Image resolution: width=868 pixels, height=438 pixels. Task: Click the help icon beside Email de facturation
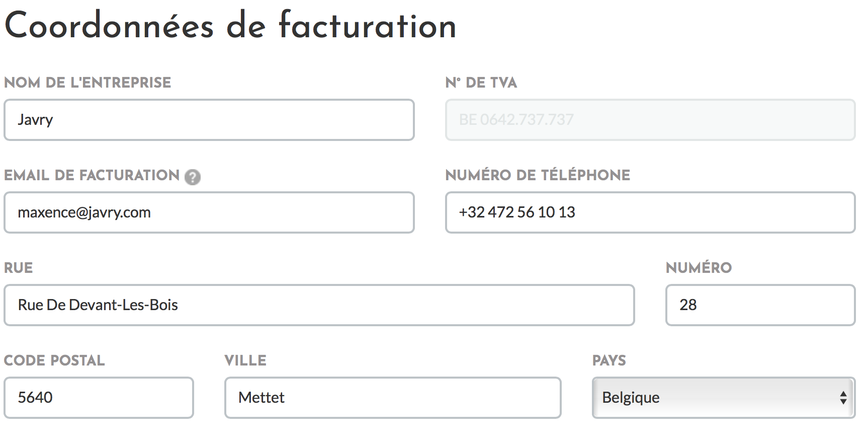pyautogui.click(x=193, y=177)
